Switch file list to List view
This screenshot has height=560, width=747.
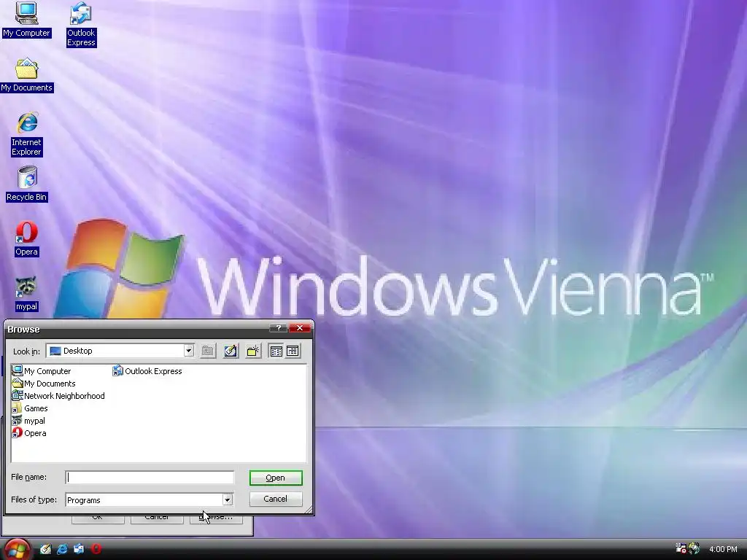[x=276, y=351]
